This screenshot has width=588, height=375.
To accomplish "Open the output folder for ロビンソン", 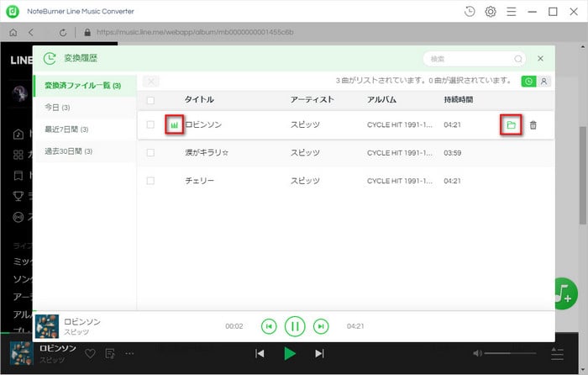I will pyautogui.click(x=511, y=125).
